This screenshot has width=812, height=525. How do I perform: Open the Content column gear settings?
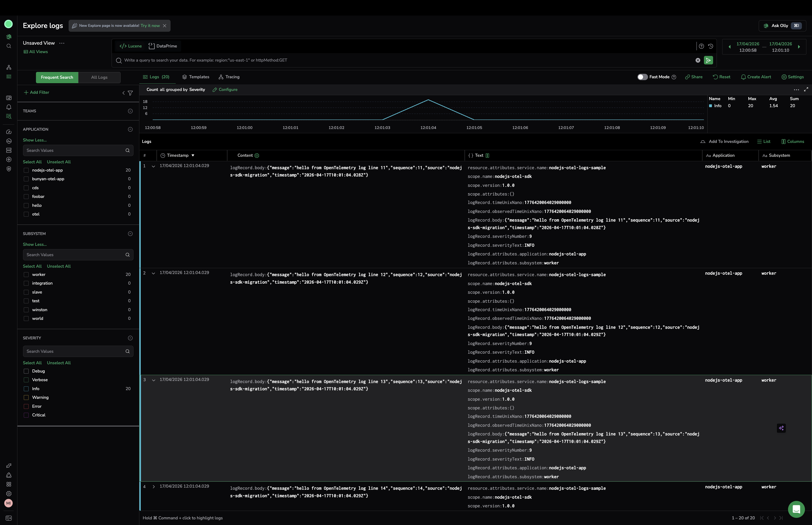[x=257, y=155]
